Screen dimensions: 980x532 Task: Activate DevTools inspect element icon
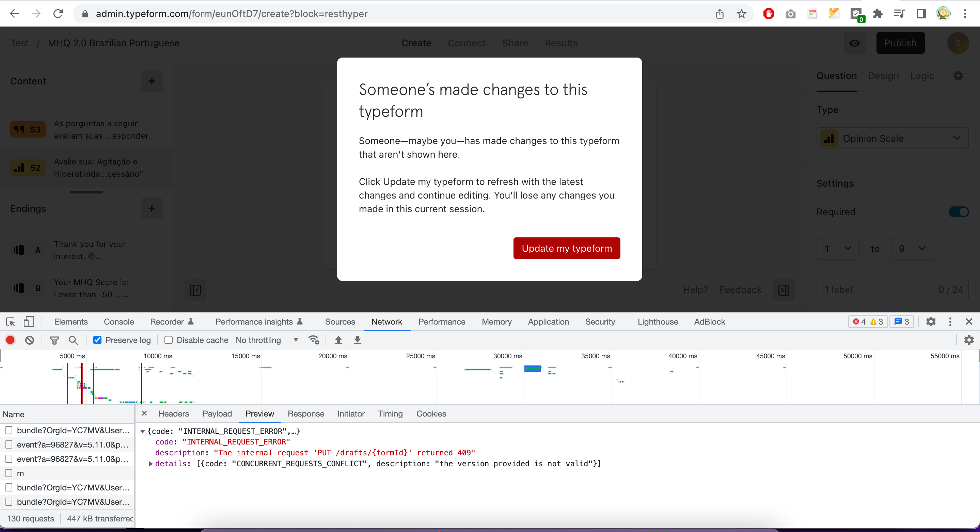11,322
